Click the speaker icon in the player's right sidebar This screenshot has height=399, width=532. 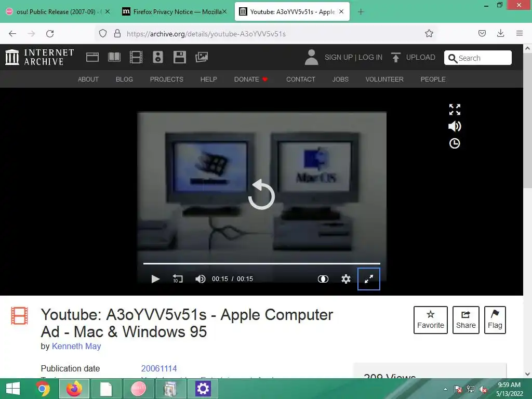click(455, 126)
